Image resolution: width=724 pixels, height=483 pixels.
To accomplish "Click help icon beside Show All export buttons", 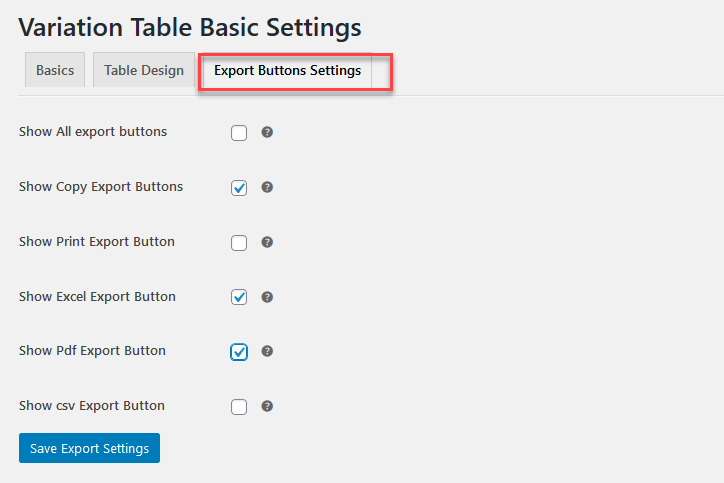I will (267, 132).
